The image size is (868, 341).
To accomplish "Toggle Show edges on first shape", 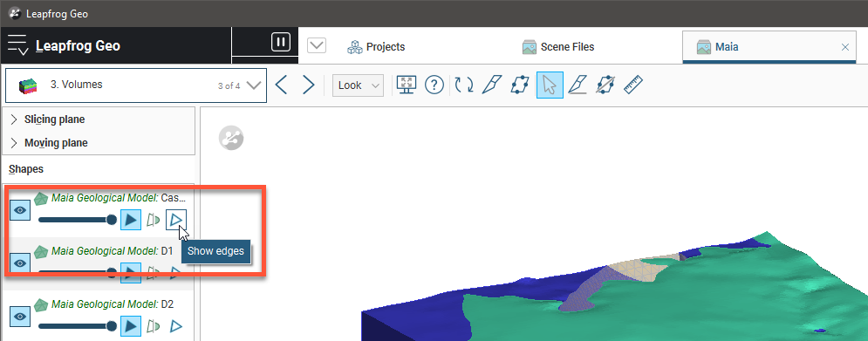I will (x=176, y=220).
